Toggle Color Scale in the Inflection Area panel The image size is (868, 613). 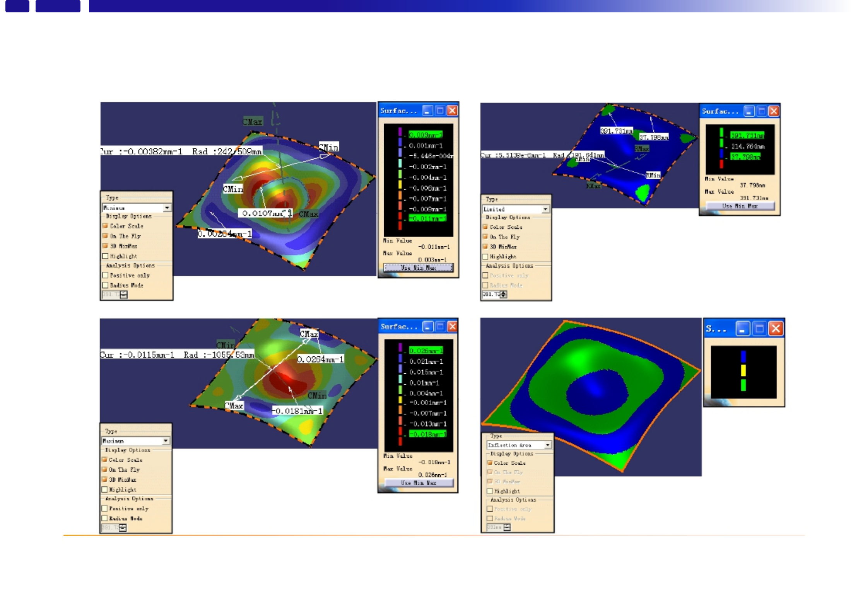coord(490,463)
